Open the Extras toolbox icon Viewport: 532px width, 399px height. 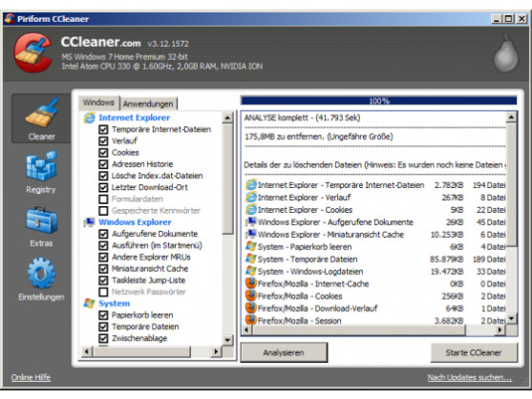41,220
